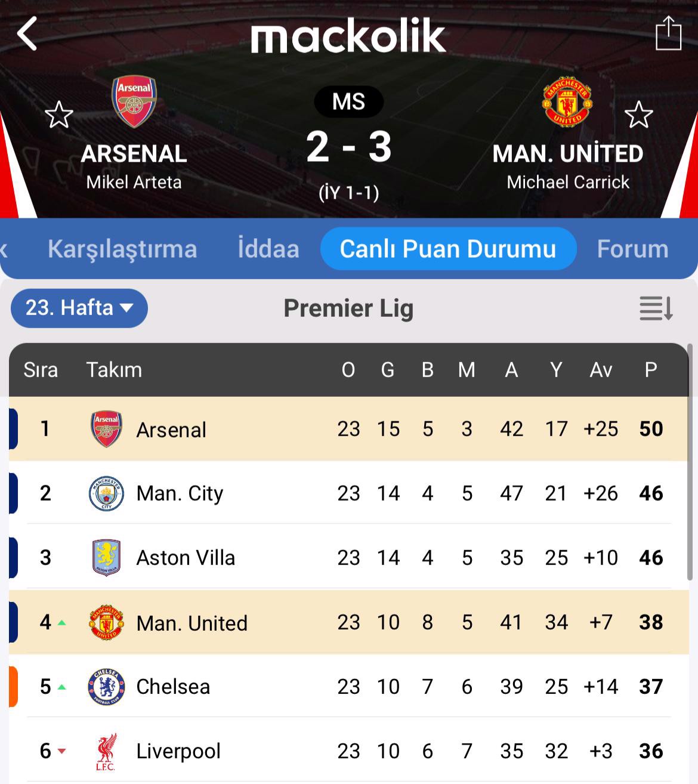Tap the Liverpool crest in standings
Viewport: 698px width, 784px height.
tap(106, 751)
